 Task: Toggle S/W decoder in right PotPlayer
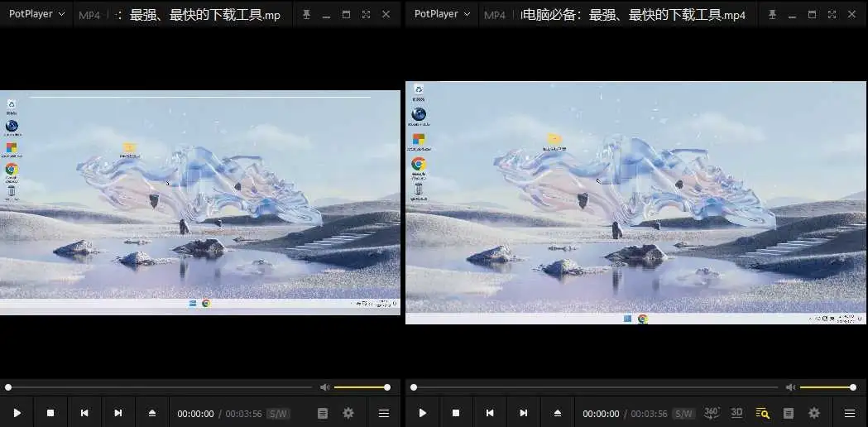pos(683,414)
